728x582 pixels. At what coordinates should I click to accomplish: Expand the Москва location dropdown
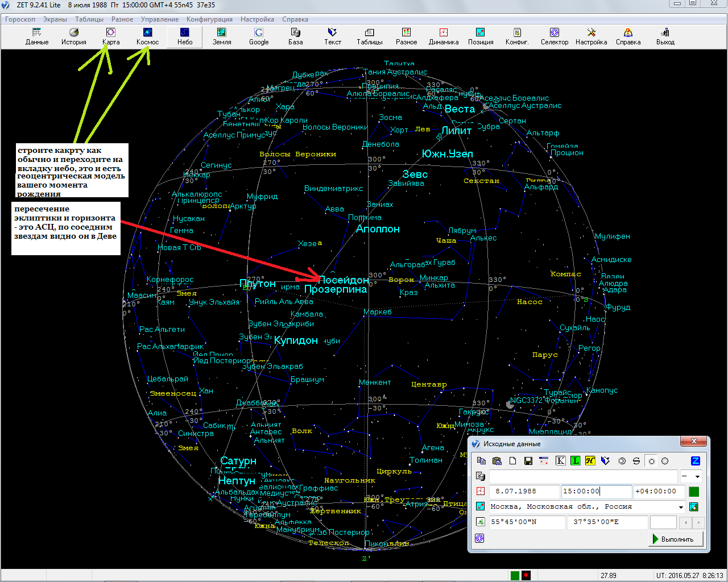(x=681, y=507)
